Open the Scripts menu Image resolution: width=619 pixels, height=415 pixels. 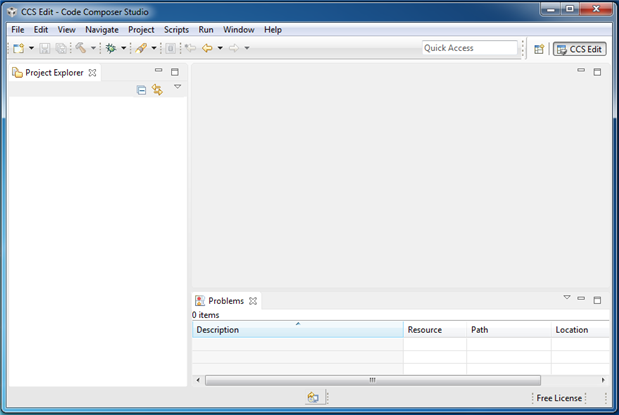[176, 30]
